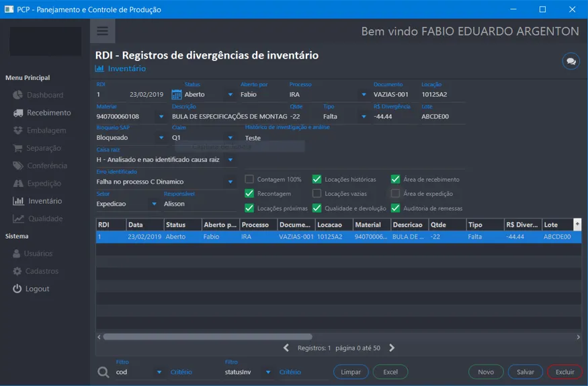Expand the Causa raiz dropdown
Viewport: 588px width, 386px height.
click(230, 160)
